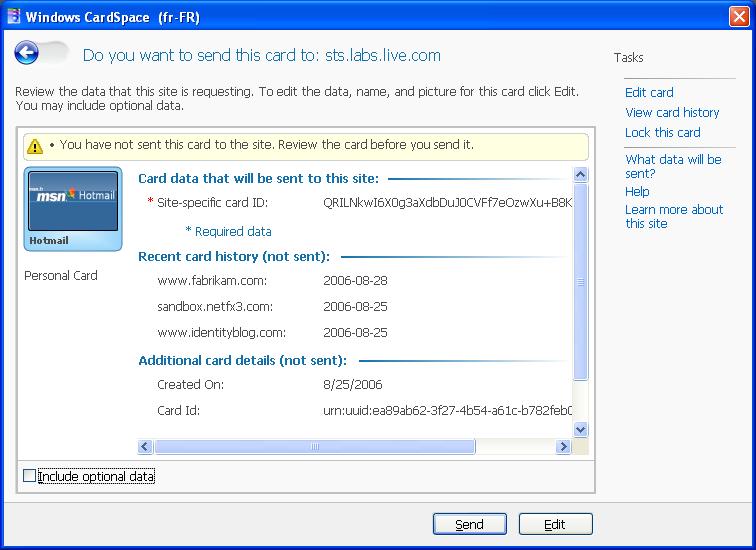The width and height of the screenshot is (756, 550).
Task: Click Learn more about this site
Action: [674, 216]
